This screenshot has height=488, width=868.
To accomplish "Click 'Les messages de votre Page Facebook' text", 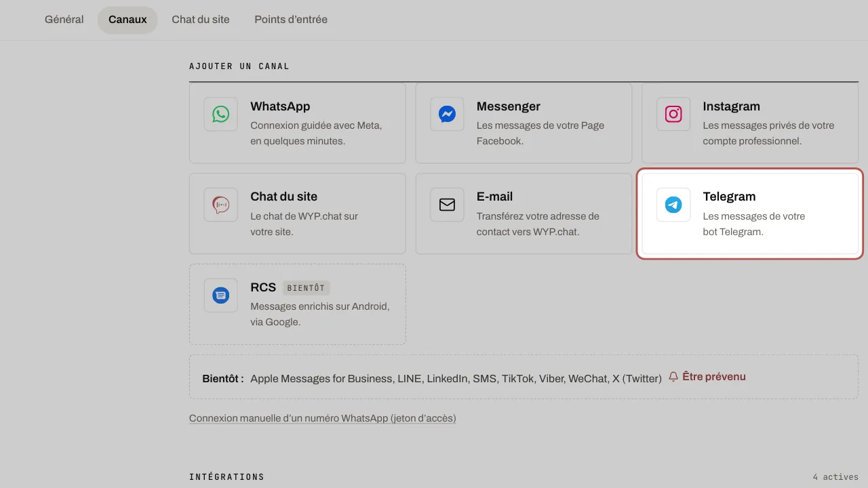I will click(x=540, y=134).
